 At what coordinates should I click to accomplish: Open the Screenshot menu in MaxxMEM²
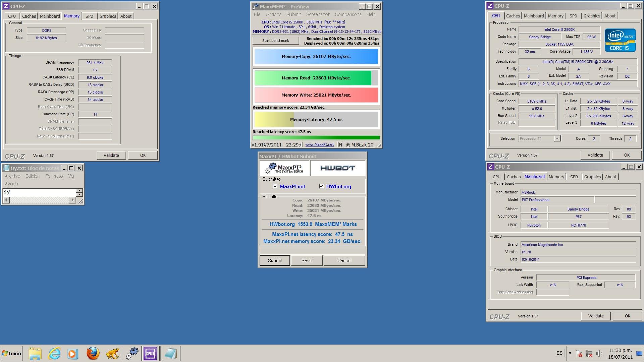(x=318, y=14)
